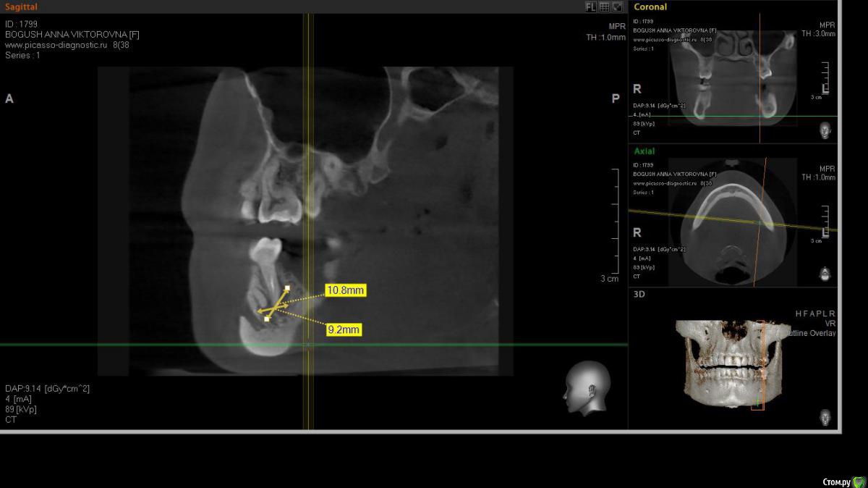Click the TH 3.0mm label in Coronal view
Viewport: 868px width, 488px height.
(818, 33)
